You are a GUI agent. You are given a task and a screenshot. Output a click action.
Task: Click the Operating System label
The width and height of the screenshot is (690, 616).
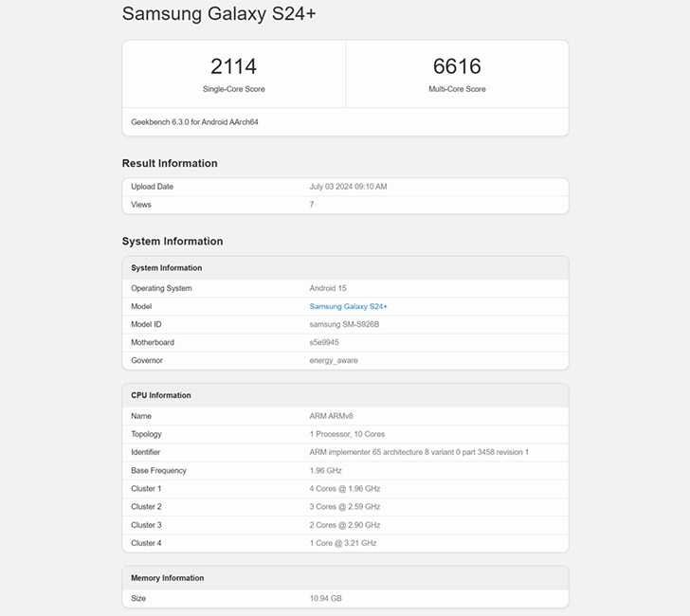click(x=161, y=288)
